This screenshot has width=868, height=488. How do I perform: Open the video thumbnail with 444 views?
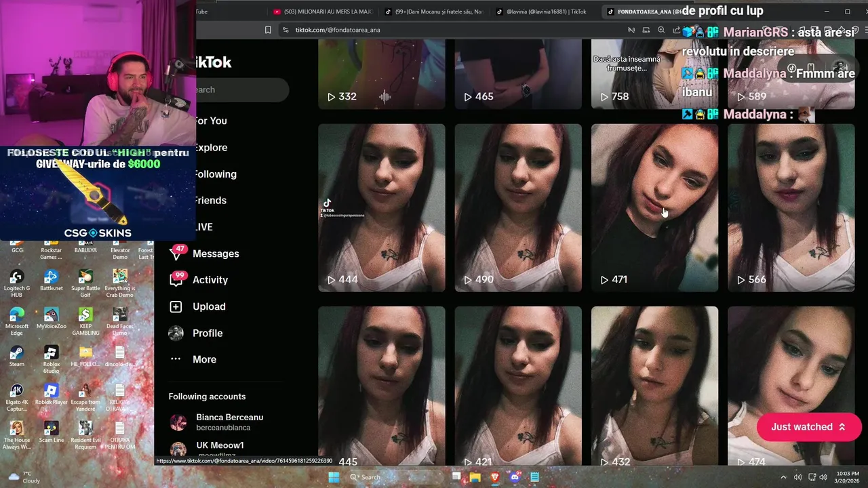[x=382, y=207]
